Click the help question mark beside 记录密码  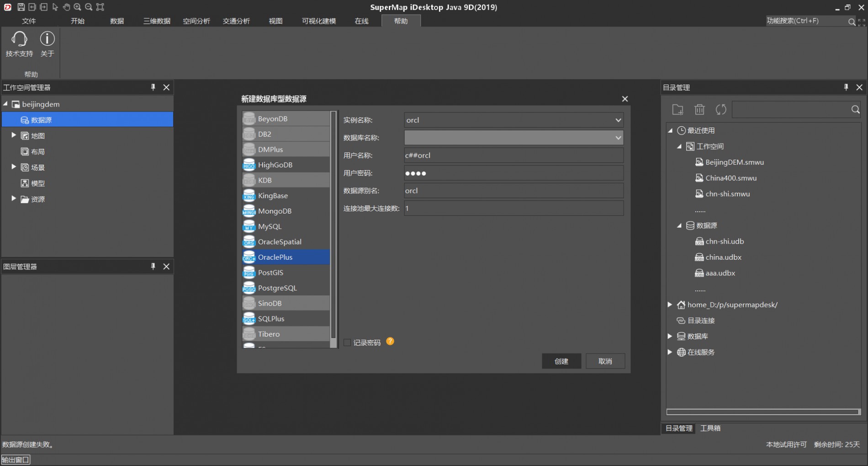coord(390,341)
